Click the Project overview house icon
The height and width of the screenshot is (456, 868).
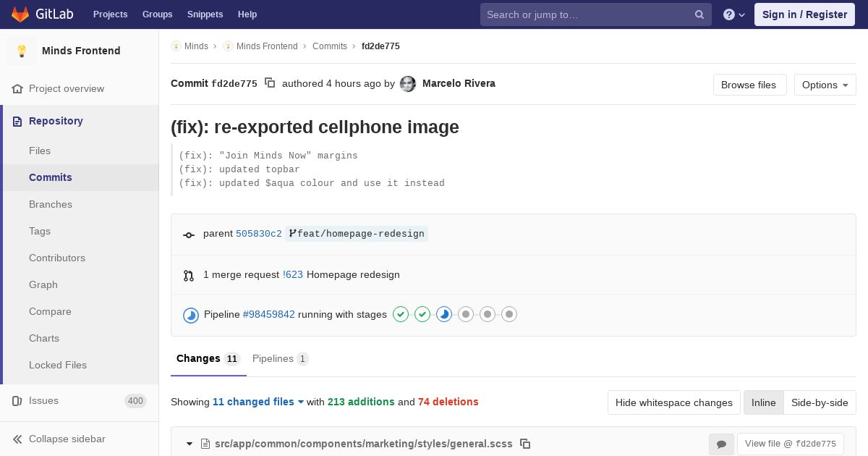pos(17,89)
